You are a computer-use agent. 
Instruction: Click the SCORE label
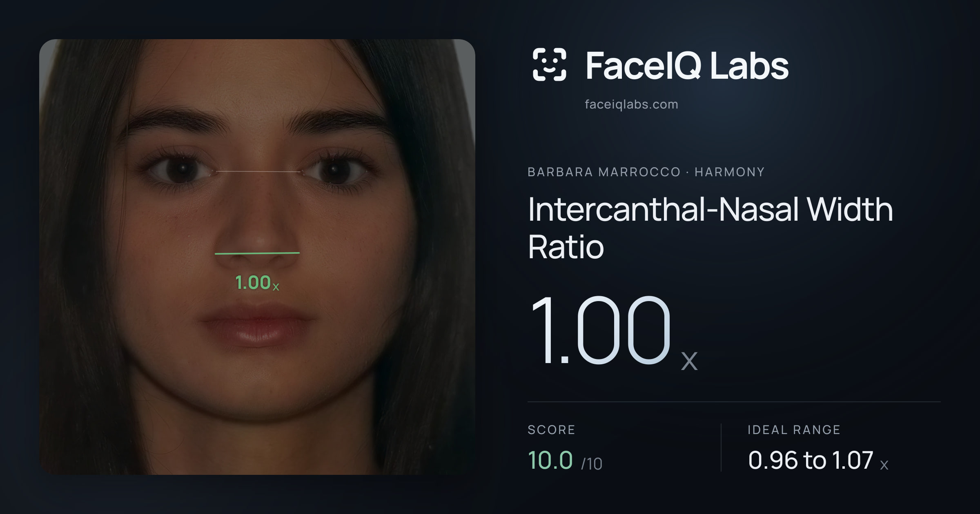(x=551, y=430)
